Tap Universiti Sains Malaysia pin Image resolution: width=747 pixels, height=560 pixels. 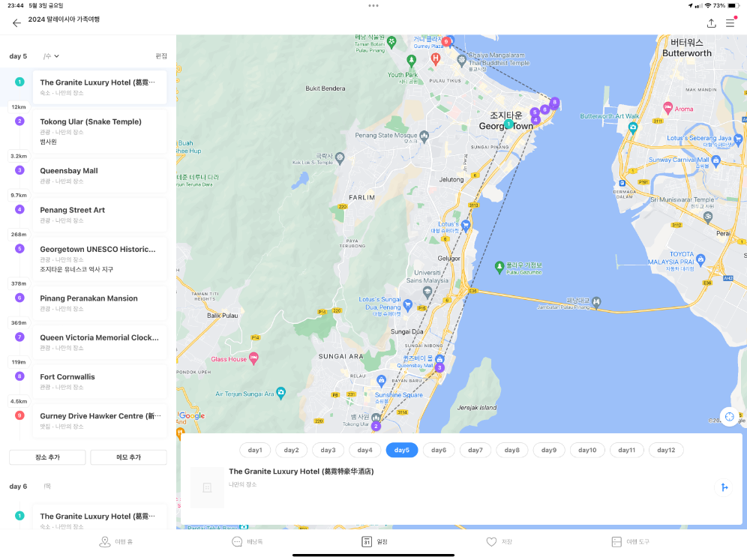pos(427,292)
